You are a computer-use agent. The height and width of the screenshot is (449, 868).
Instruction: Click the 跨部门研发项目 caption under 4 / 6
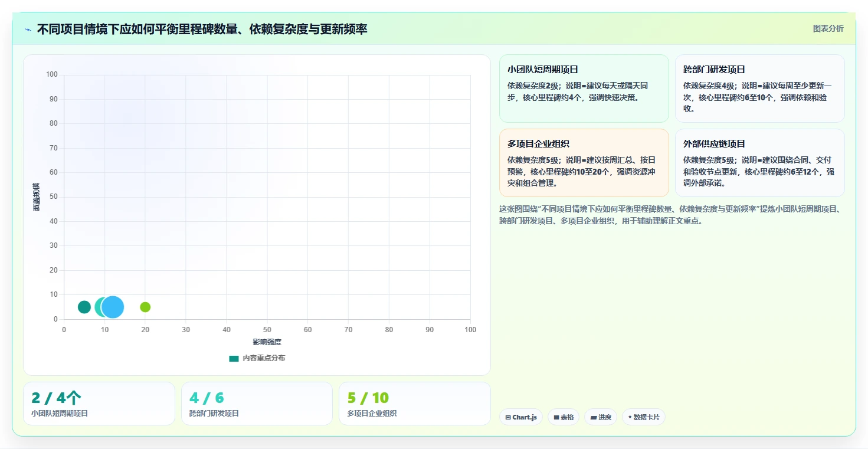pyautogui.click(x=214, y=414)
